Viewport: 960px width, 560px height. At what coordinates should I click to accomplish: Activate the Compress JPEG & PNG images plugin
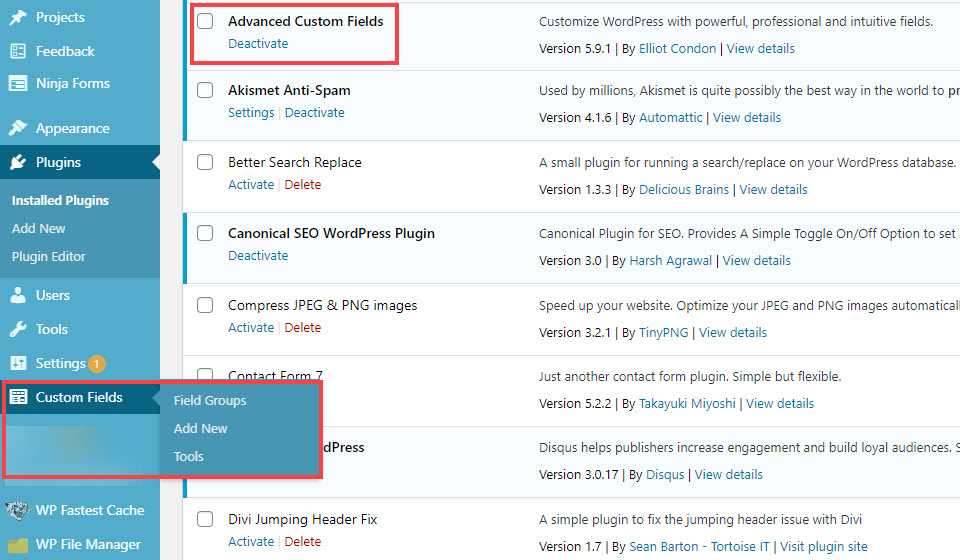[251, 327]
